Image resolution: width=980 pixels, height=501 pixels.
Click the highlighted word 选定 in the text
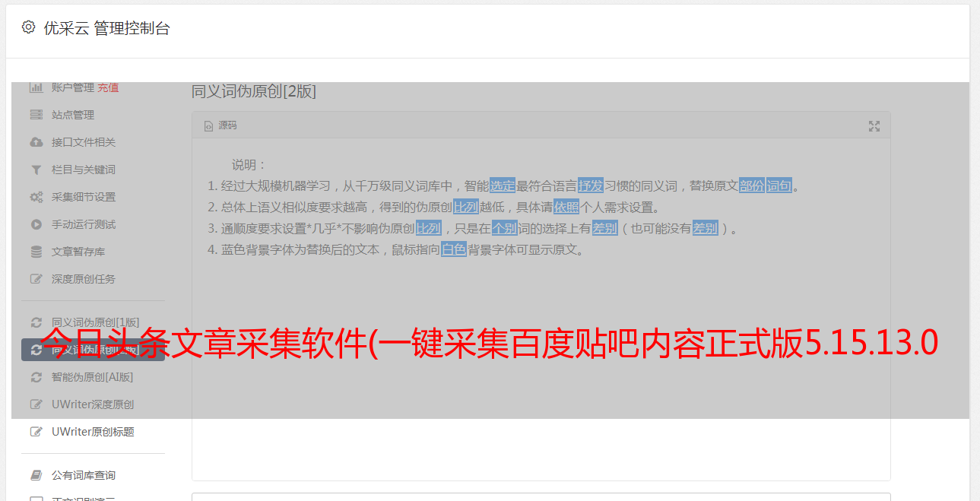point(503,185)
